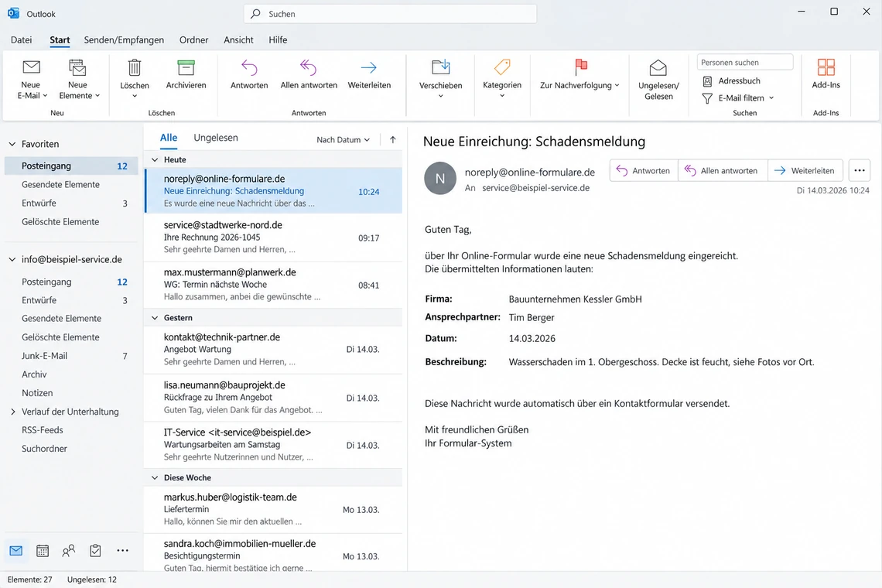This screenshot has width=882, height=588.
Task: Open the Neue Elemente menu
Action: pyautogui.click(x=79, y=80)
